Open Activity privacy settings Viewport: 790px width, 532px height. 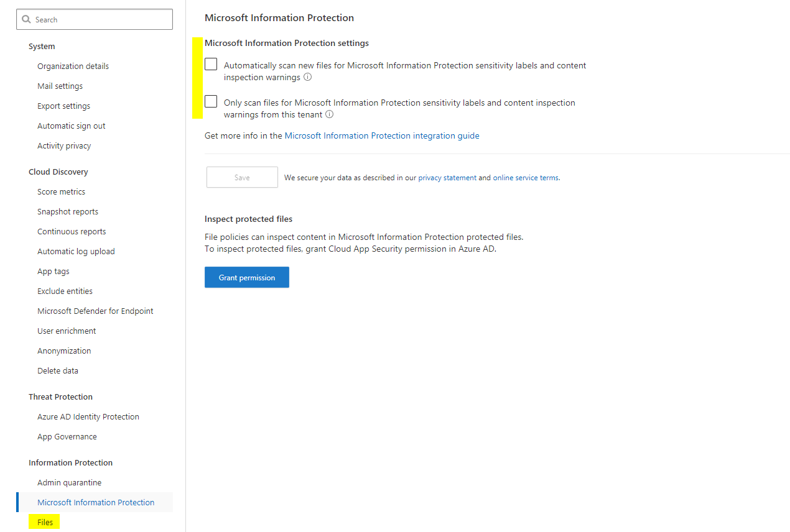tap(64, 146)
